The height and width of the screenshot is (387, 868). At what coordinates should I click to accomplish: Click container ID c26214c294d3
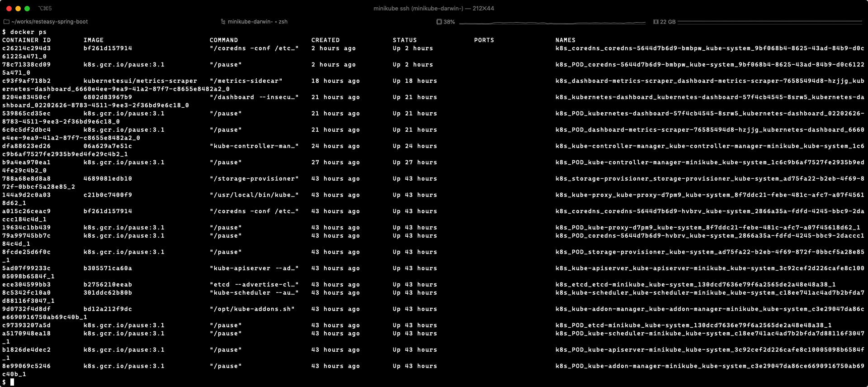pyautogui.click(x=27, y=48)
